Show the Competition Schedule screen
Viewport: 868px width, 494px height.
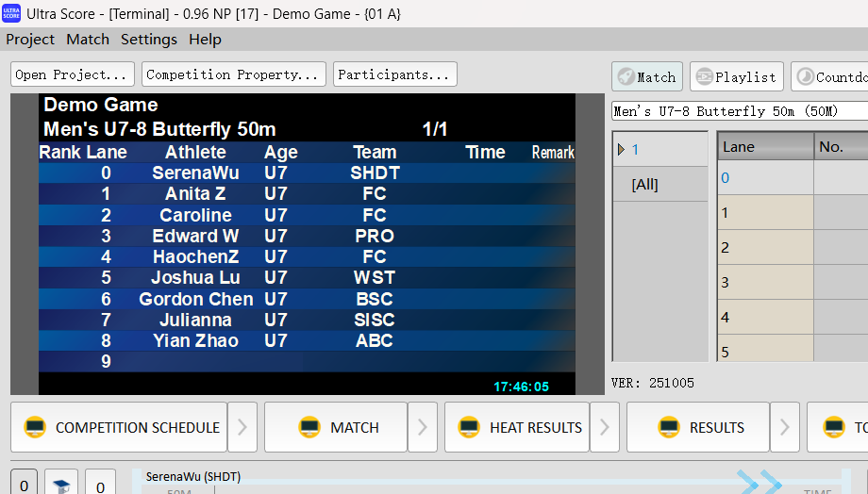(119, 427)
